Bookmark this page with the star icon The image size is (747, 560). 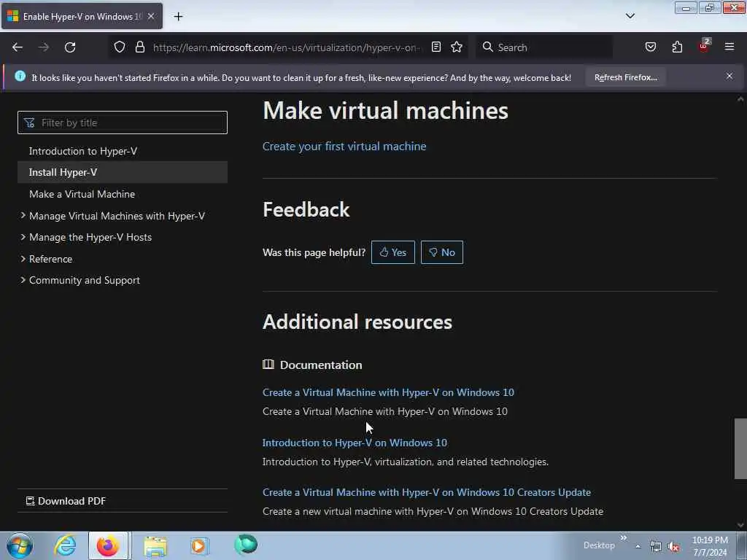click(457, 47)
